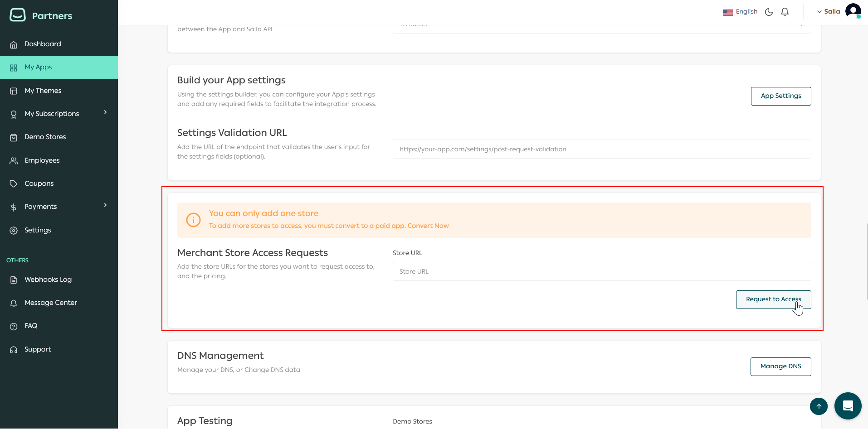Click the Coupons tag icon

coord(14,183)
